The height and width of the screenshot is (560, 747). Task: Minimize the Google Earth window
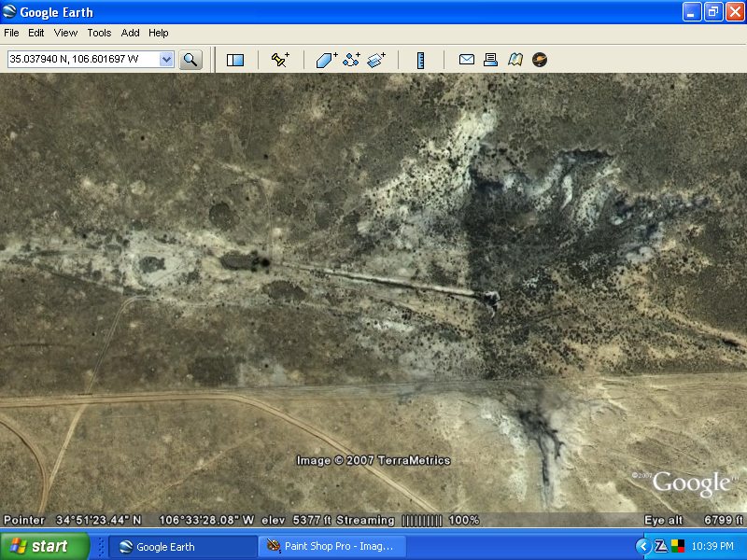pyautogui.click(x=692, y=12)
